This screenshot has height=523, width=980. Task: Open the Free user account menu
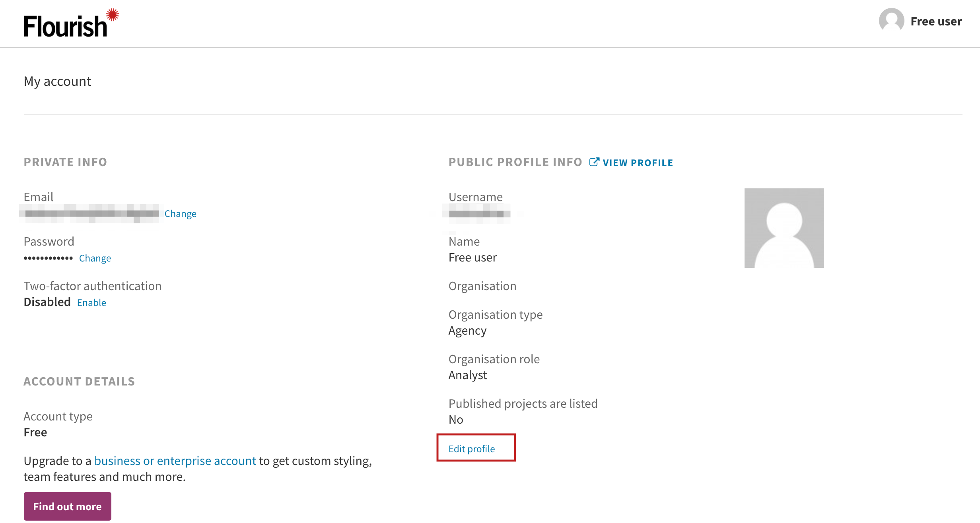pyautogui.click(x=936, y=21)
